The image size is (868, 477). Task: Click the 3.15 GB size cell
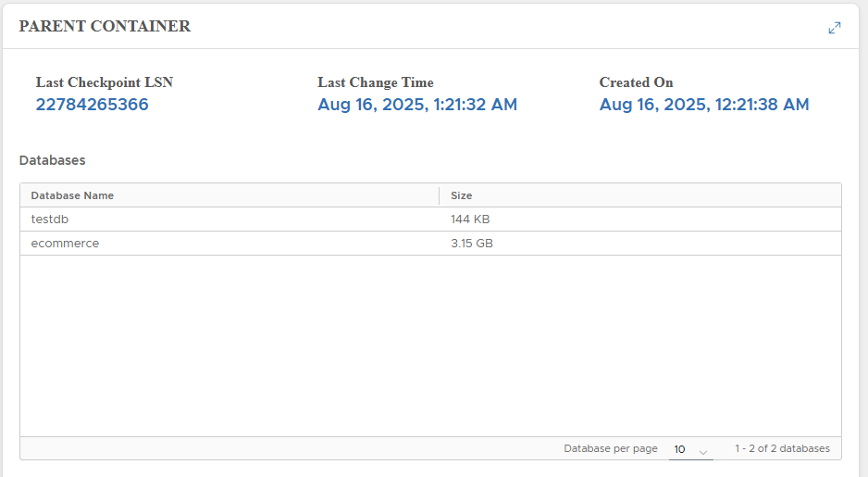click(x=474, y=244)
